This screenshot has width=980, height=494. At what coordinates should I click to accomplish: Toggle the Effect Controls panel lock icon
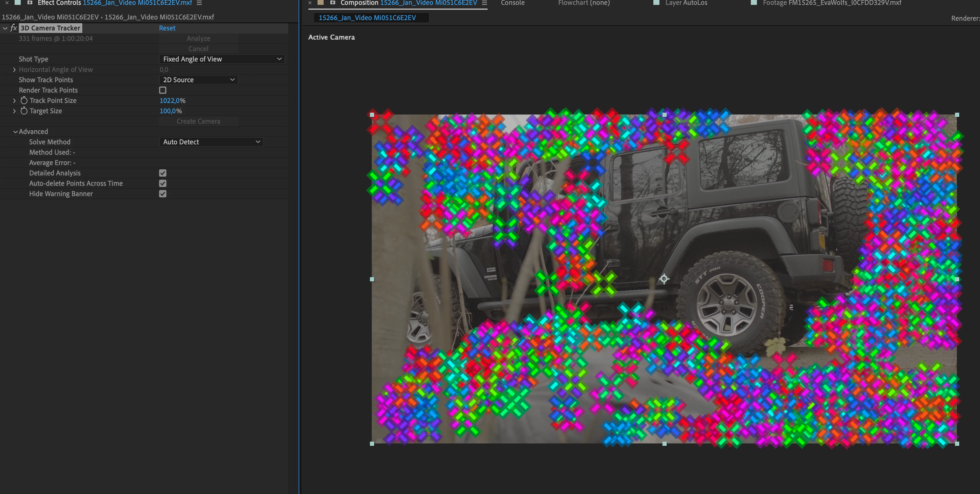click(30, 3)
